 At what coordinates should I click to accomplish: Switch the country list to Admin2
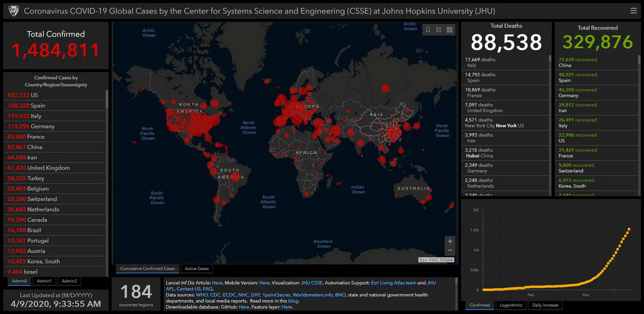[69, 281]
